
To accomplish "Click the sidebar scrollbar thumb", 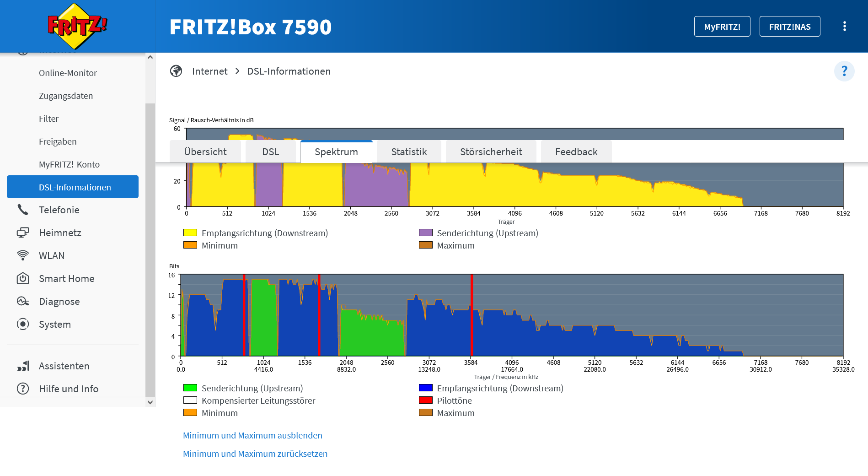I will coord(150,250).
